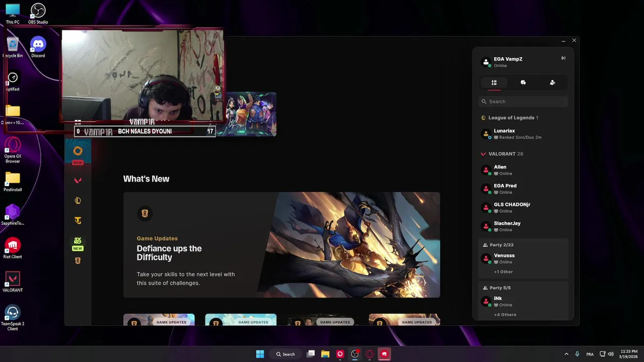Click the VALORANT agents banner thumbnail

pyautogui.click(x=250, y=114)
